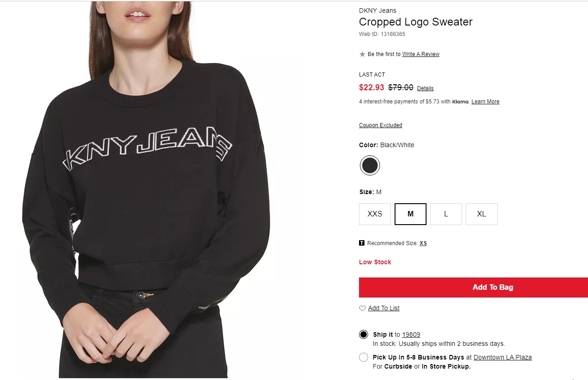Change ship-to zip code 19809
The height and width of the screenshot is (380, 588).
pyautogui.click(x=411, y=334)
